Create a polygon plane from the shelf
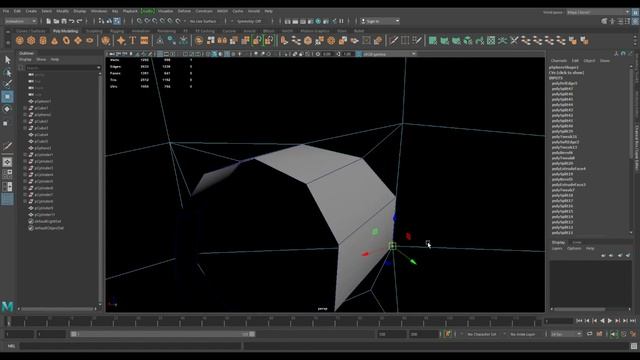The image size is (640, 360). (78, 40)
